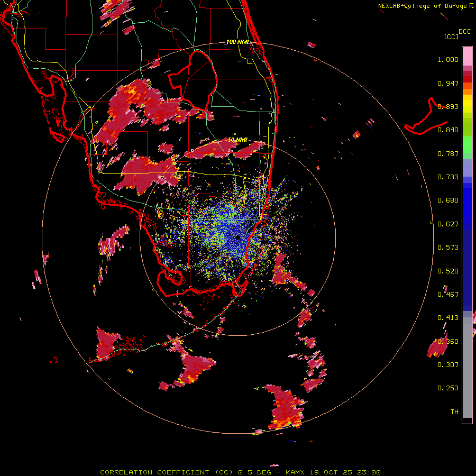Click the 100 NMI range ring label
This screenshot has width=476, height=476.
(238, 42)
